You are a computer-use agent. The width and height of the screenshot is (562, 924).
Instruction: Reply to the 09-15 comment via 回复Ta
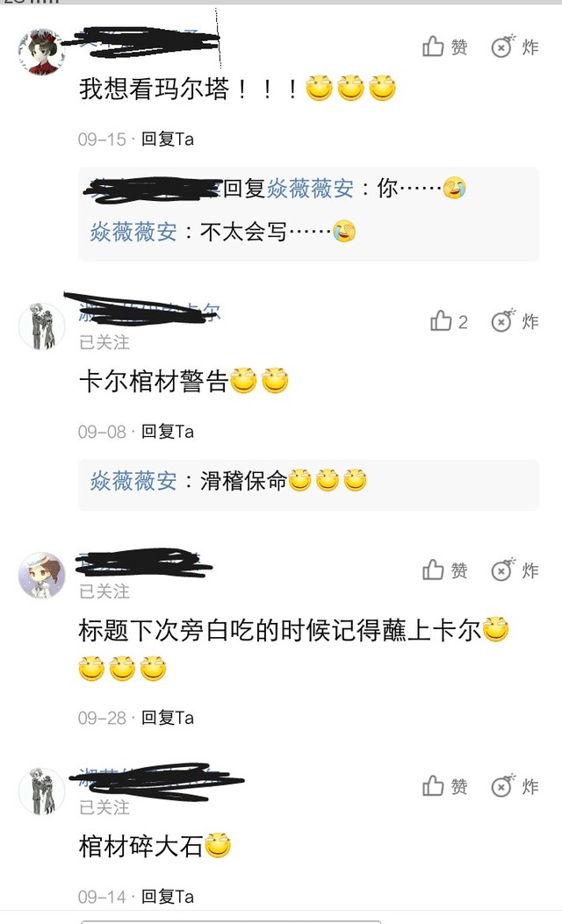click(168, 139)
